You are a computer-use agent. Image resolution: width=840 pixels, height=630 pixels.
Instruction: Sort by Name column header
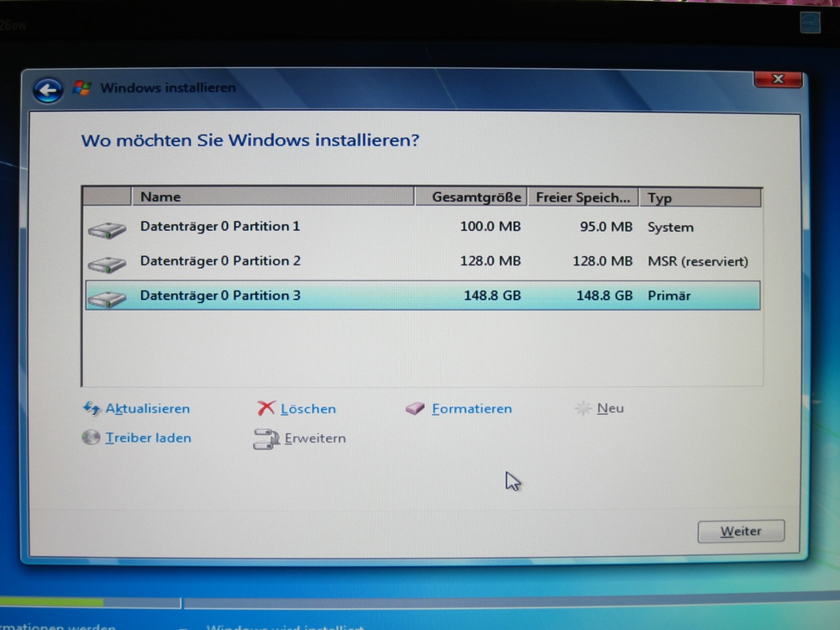tap(273, 197)
